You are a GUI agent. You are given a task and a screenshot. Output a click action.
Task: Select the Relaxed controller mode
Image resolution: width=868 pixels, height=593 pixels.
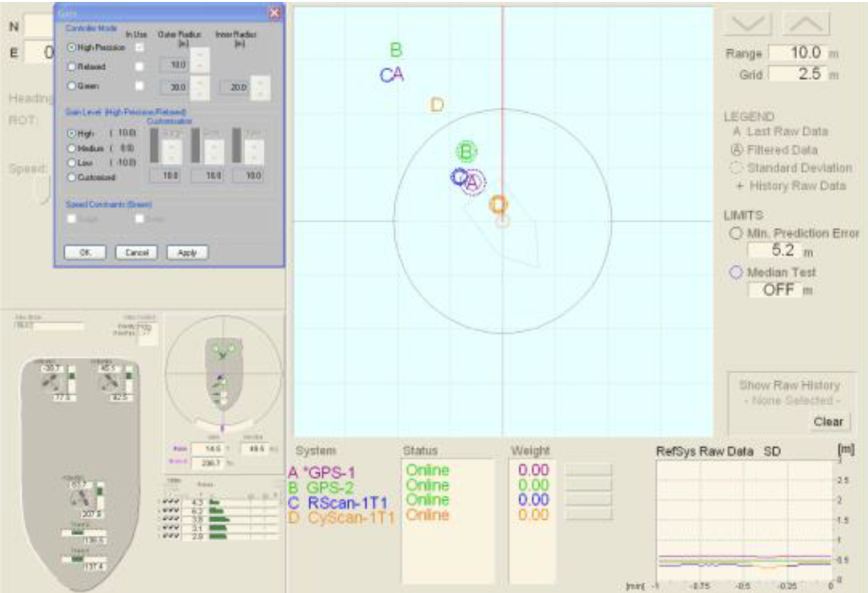coord(72,67)
